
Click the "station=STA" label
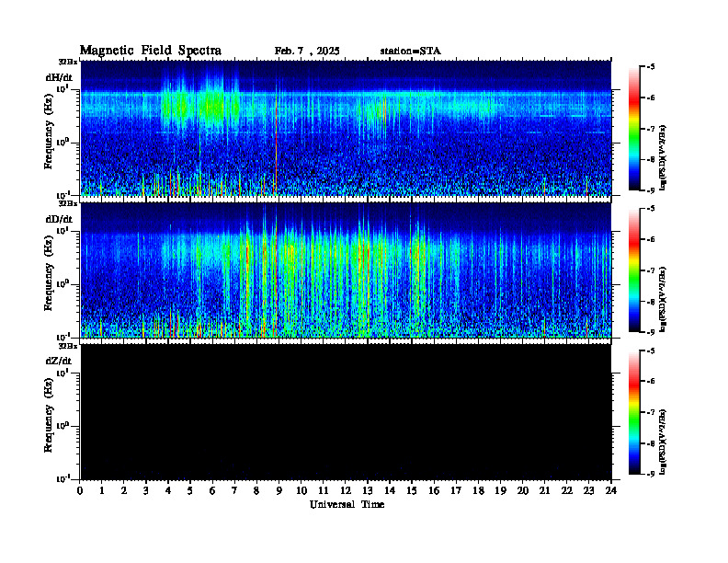click(411, 52)
